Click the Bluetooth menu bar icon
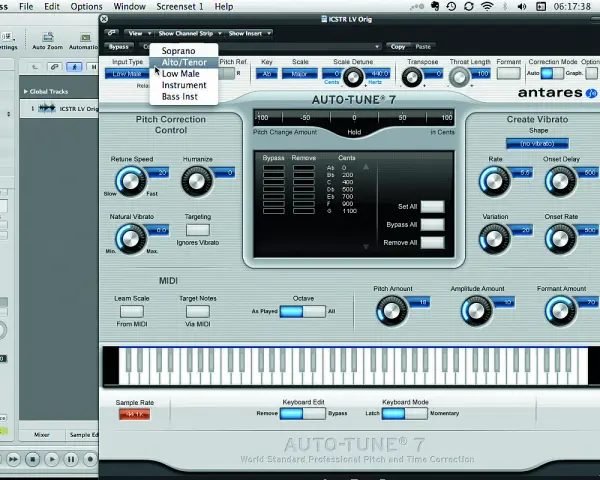 (505, 7)
